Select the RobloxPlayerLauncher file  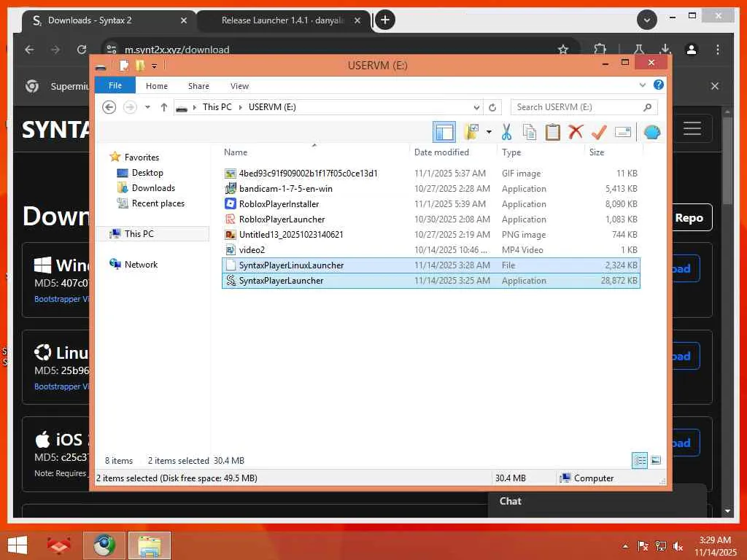click(x=430, y=219)
